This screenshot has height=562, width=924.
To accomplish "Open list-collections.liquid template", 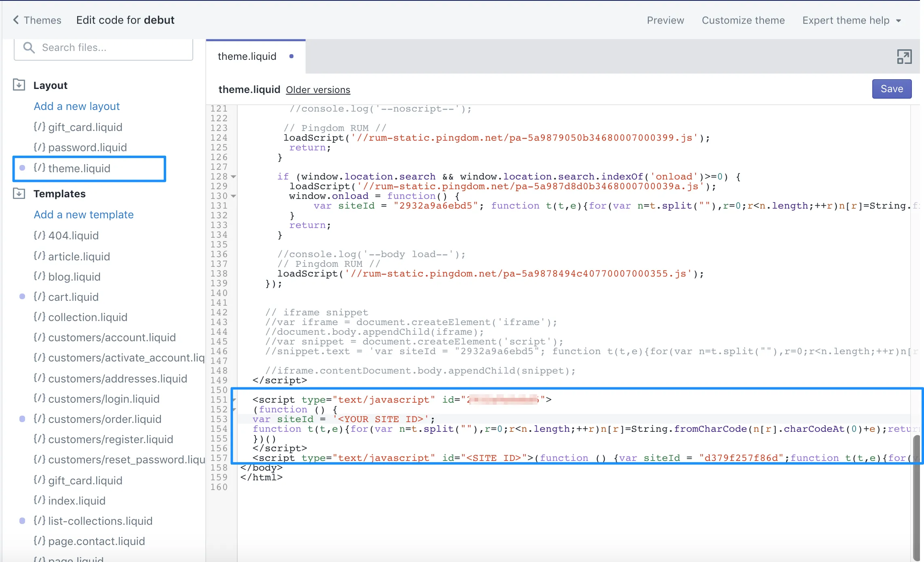I will (100, 521).
